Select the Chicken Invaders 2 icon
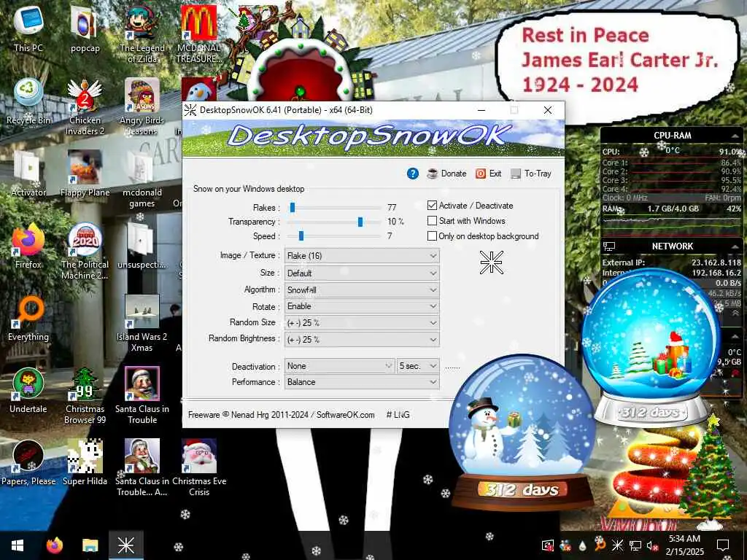Viewport: 747px width, 560px height. pos(85,108)
